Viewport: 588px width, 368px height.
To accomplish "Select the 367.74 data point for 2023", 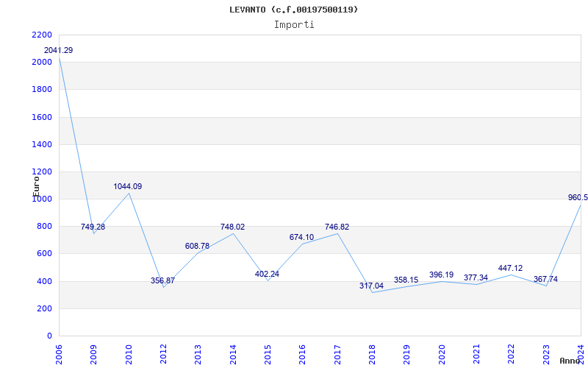I will click(545, 280).
